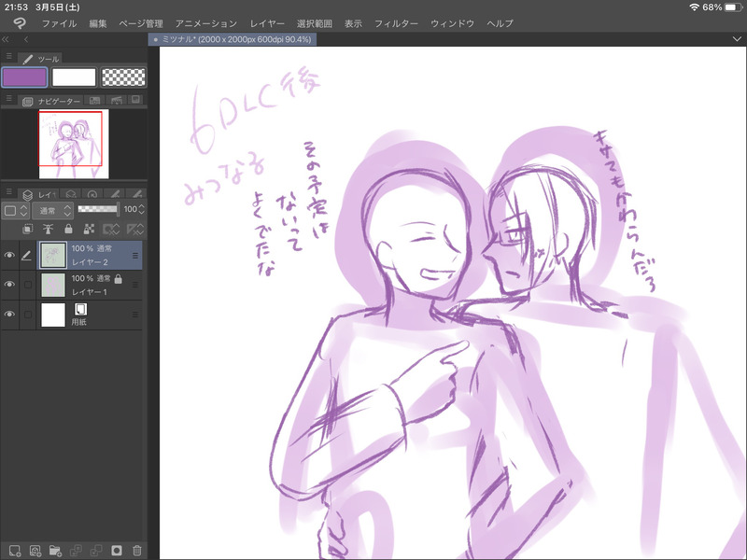The width and height of the screenshot is (747, 560).
Task: Open the 表示 menu
Action: click(354, 23)
